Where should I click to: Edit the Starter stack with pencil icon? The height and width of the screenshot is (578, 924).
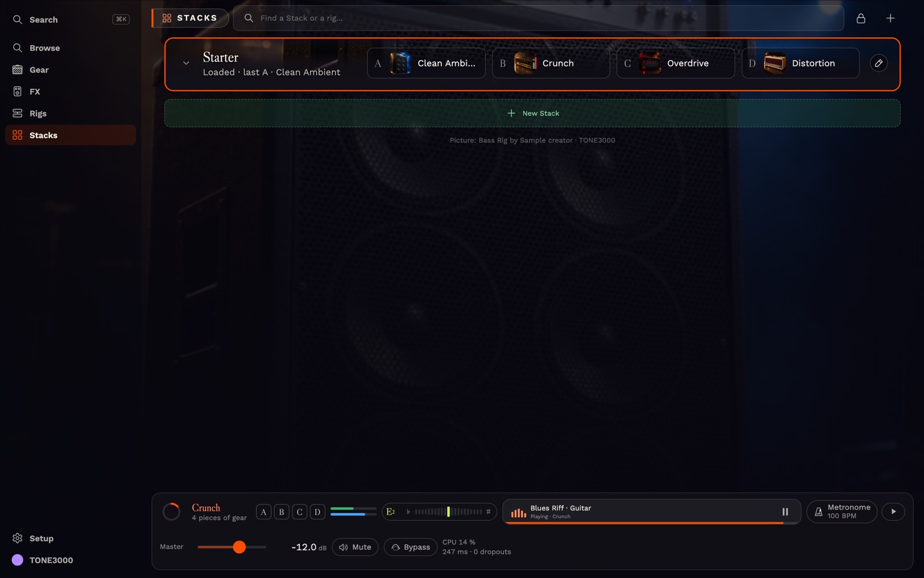click(878, 63)
